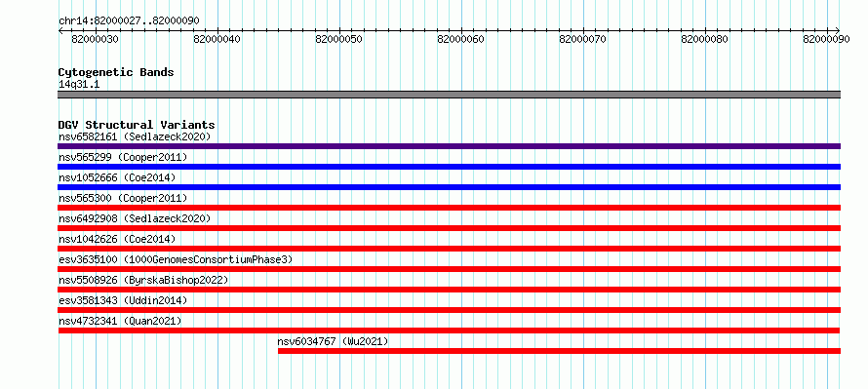This screenshot has width=868, height=389.
Task: Click the red nsv5508926 variant bar
Action: [449, 290]
